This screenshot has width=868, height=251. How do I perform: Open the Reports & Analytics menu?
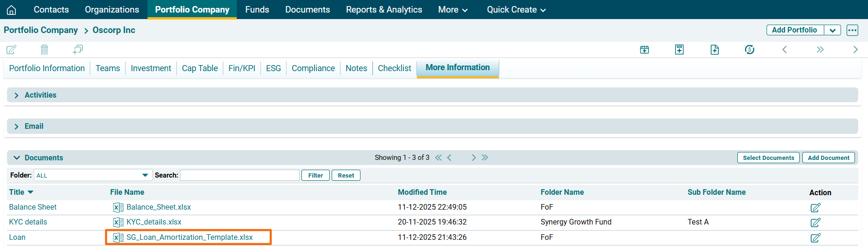click(x=384, y=10)
